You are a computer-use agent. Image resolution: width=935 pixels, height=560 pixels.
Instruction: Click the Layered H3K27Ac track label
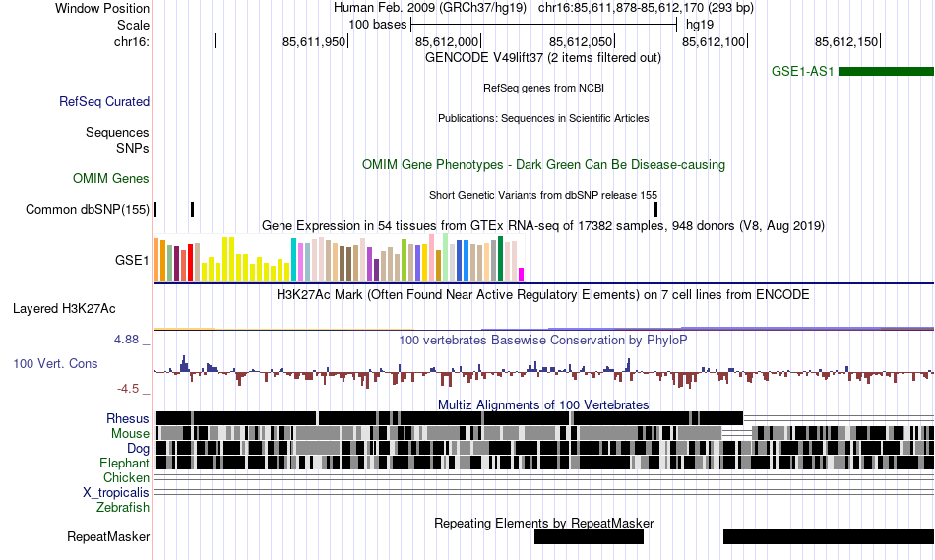[x=64, y=308]
